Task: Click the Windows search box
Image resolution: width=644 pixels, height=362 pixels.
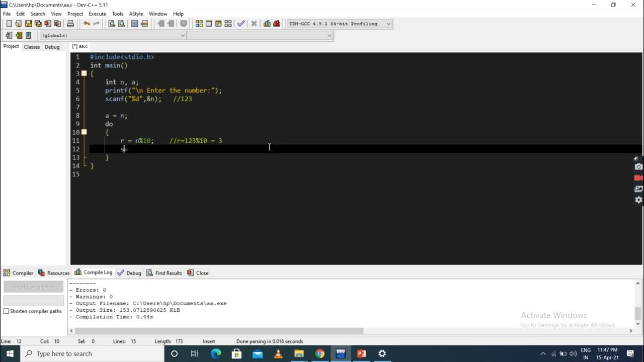Action: [92, 353]
